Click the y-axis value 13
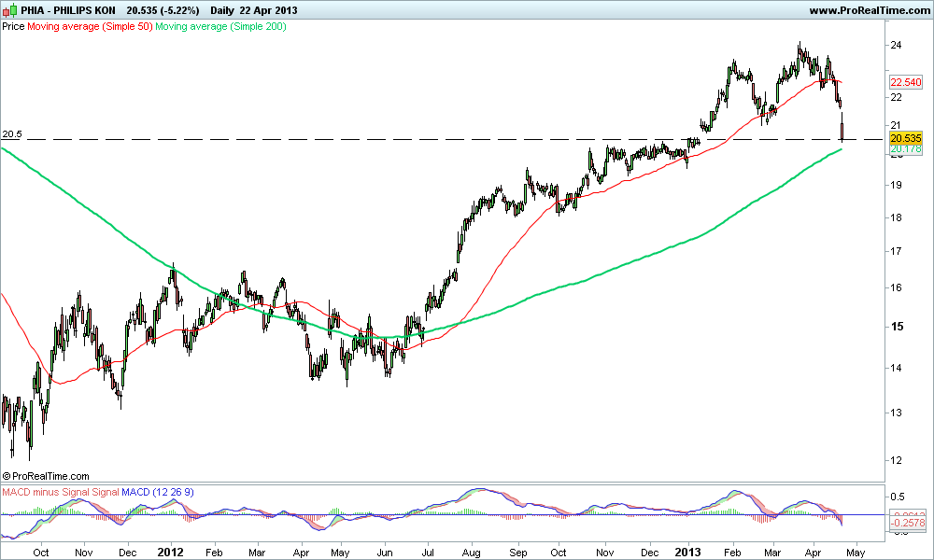934x560 pixels. tap(896, 413)
